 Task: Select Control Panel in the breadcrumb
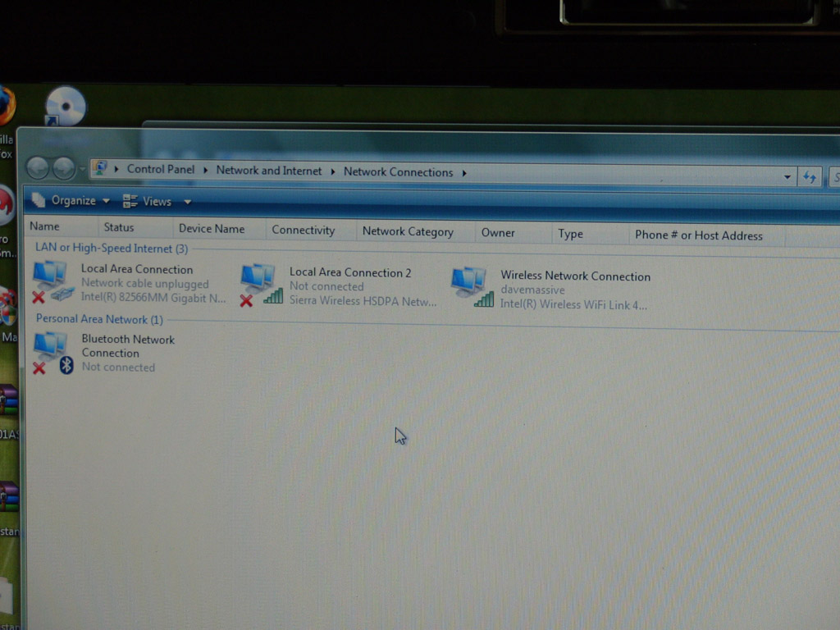(x=161, y=169)
